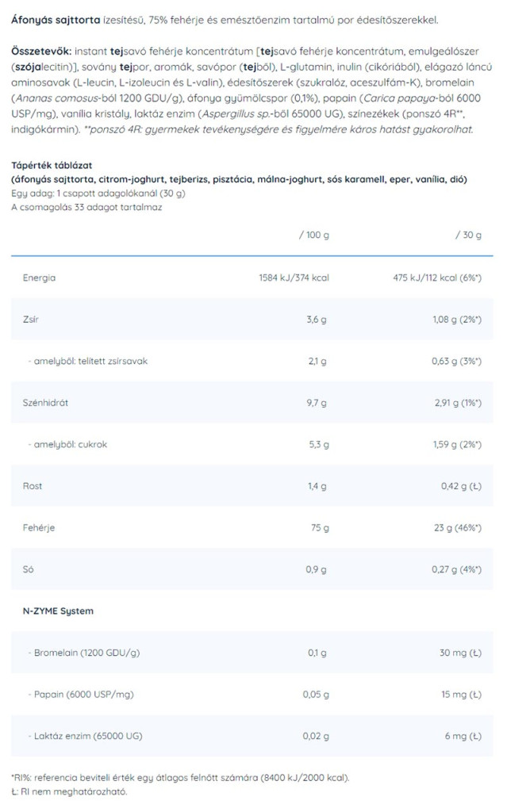Select the '/ 100 g' column header
The width and height of the screenshot is (507, 812).
pos(313,236)
